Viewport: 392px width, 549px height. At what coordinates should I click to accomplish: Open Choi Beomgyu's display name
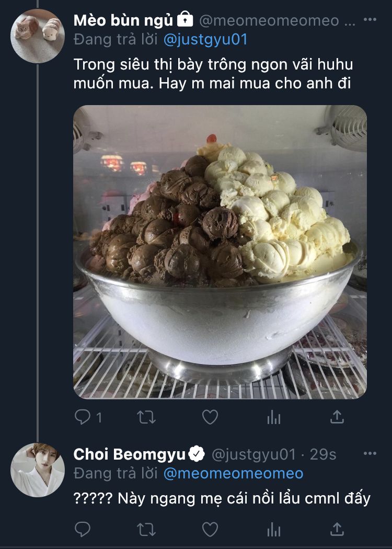(x=130, y=454)
